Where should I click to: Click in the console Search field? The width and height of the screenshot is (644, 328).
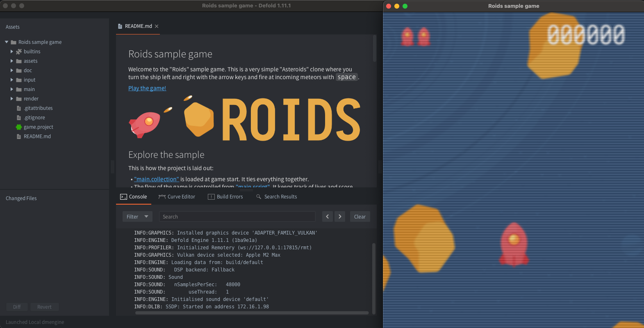coord(237,216)
